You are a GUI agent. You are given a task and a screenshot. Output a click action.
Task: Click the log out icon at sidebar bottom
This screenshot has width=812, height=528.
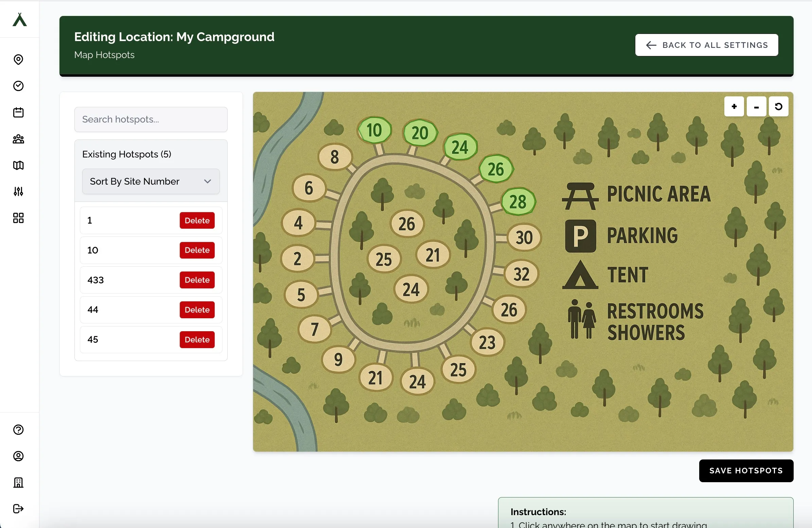(x=18, y=509)
